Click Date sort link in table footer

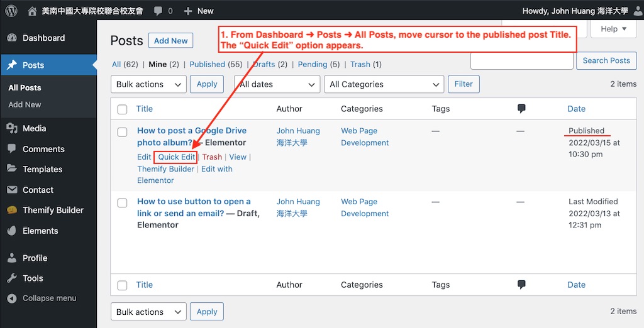pos(576,285)
